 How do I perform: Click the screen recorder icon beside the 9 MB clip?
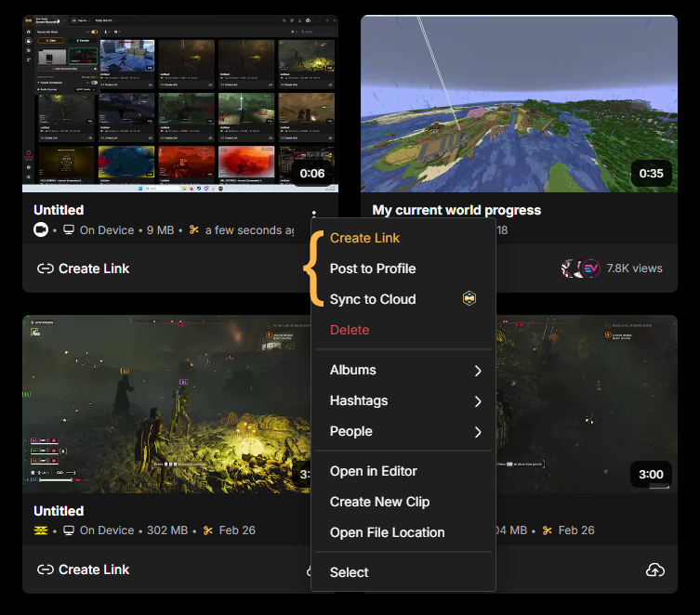(x=41, y=230)
